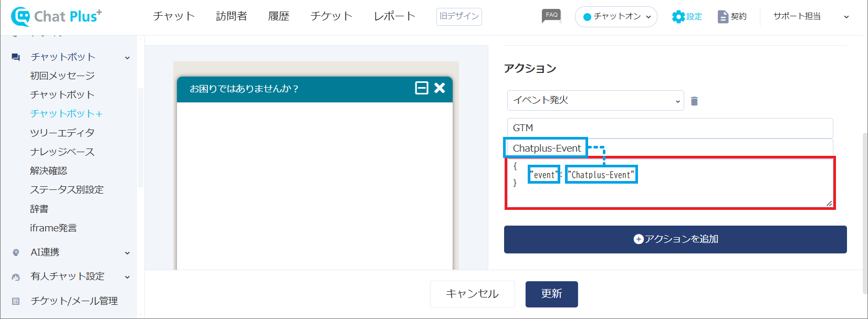Open the 履歴 top menu
Image resolution: width=868 pixels, height=319 pixels.
click(279, 16)
